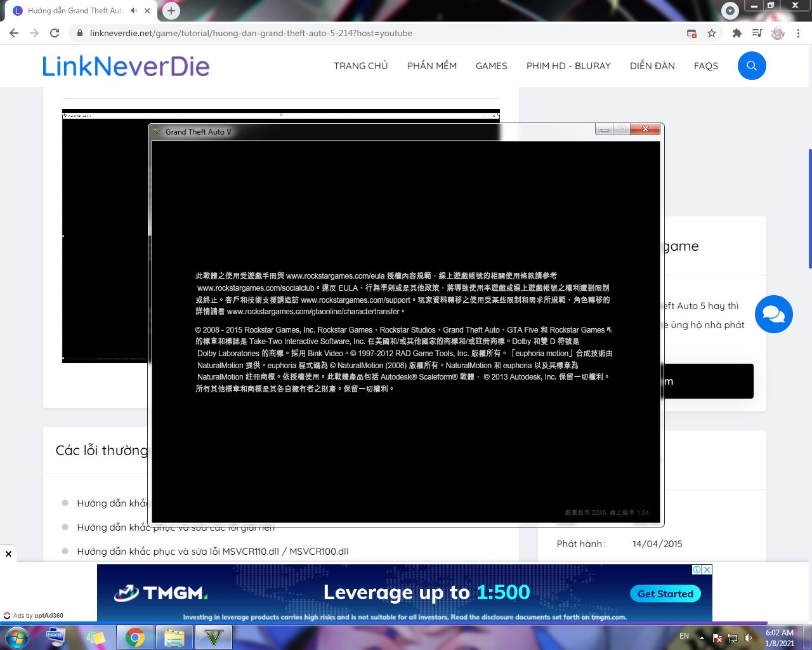
Task: Open the TRANG CHỦ menu item
Action: [x=360, y=65]
